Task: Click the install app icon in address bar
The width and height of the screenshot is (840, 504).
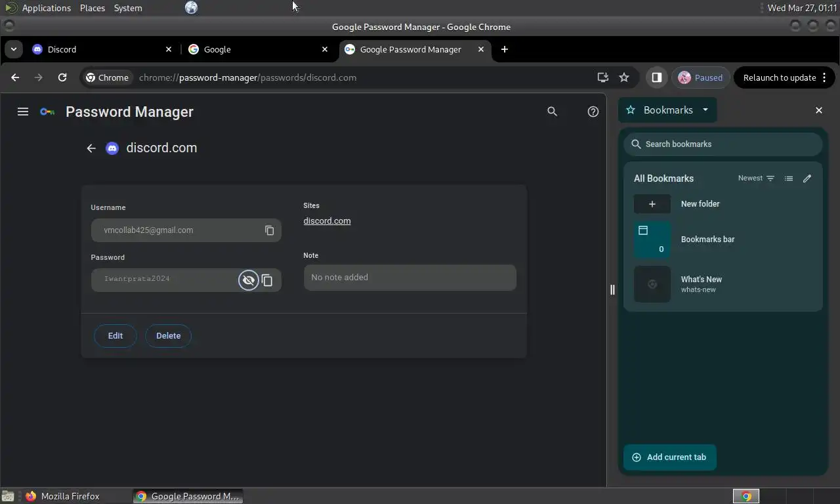Action: tap(602, 77)
